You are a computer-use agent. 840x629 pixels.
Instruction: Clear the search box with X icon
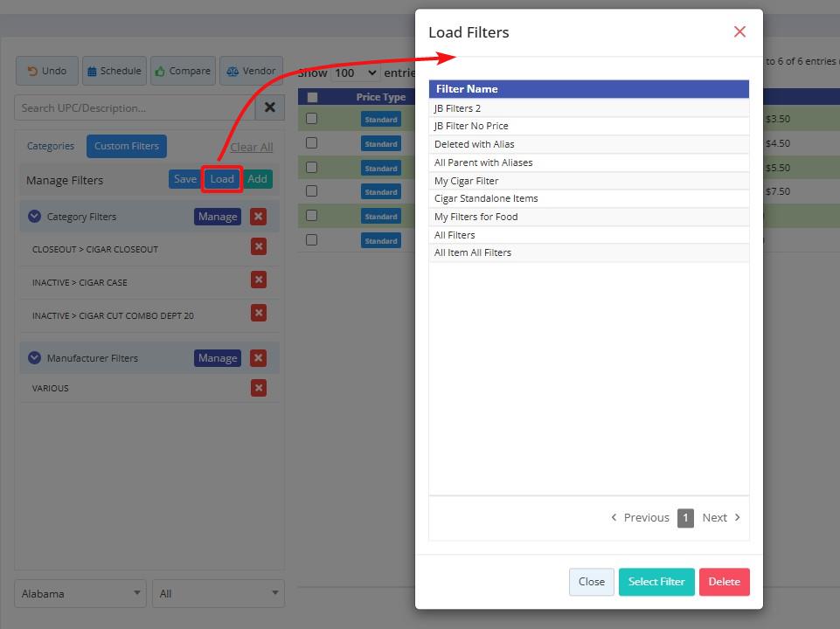[270, 107]
